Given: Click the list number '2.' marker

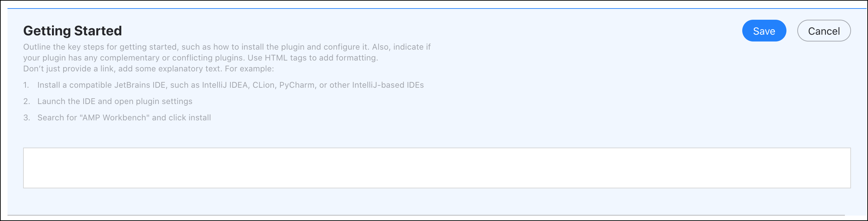Looking at the screenshot, I should pos(27,101).
